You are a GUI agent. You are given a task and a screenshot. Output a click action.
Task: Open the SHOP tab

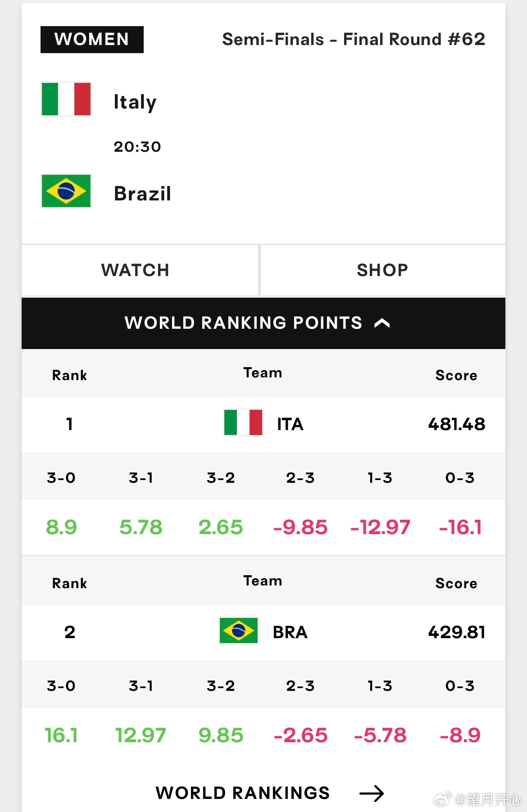(383, 270)
